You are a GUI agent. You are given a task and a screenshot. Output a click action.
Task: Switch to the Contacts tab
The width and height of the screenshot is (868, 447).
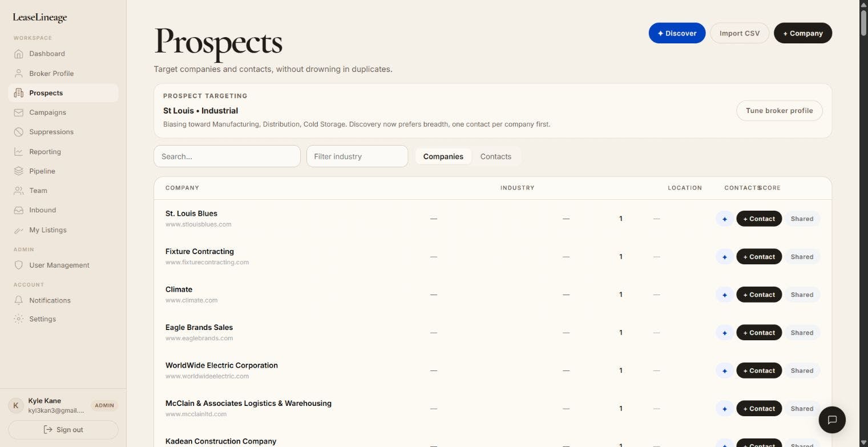coord(496,156)
